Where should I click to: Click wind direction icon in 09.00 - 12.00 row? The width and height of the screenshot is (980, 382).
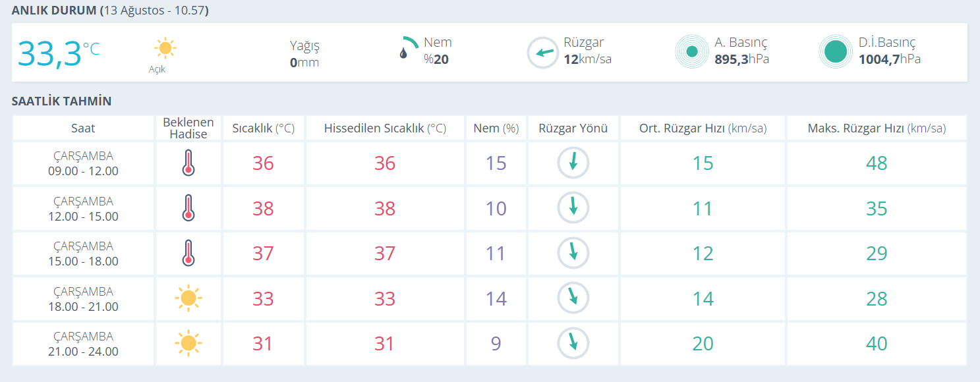pyautogui.click(x=573, y=163)
